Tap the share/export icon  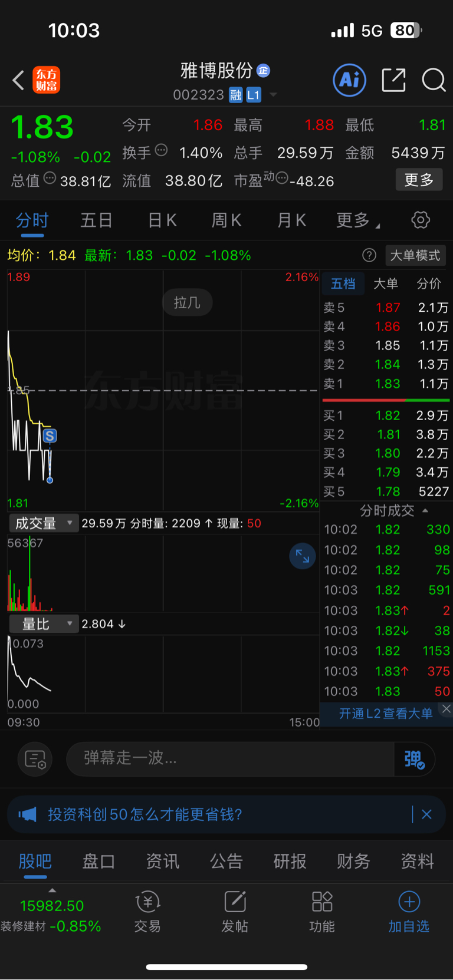click(x=393, y=80)
